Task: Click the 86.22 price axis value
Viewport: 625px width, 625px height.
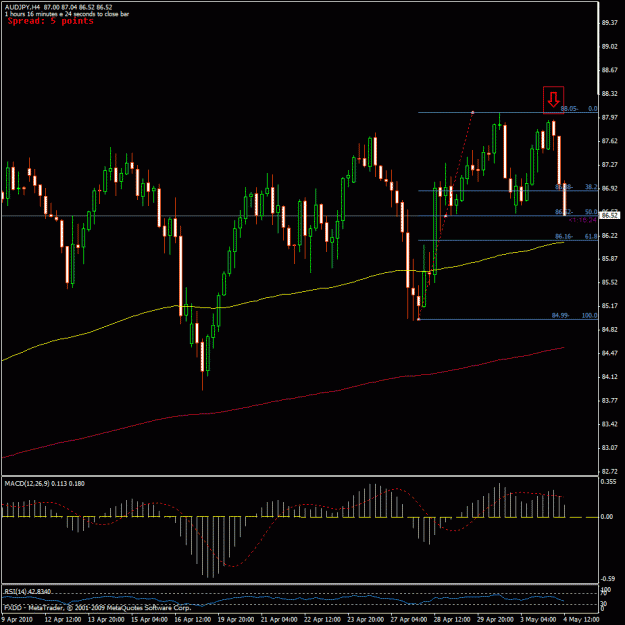Action: pos(609,236)
